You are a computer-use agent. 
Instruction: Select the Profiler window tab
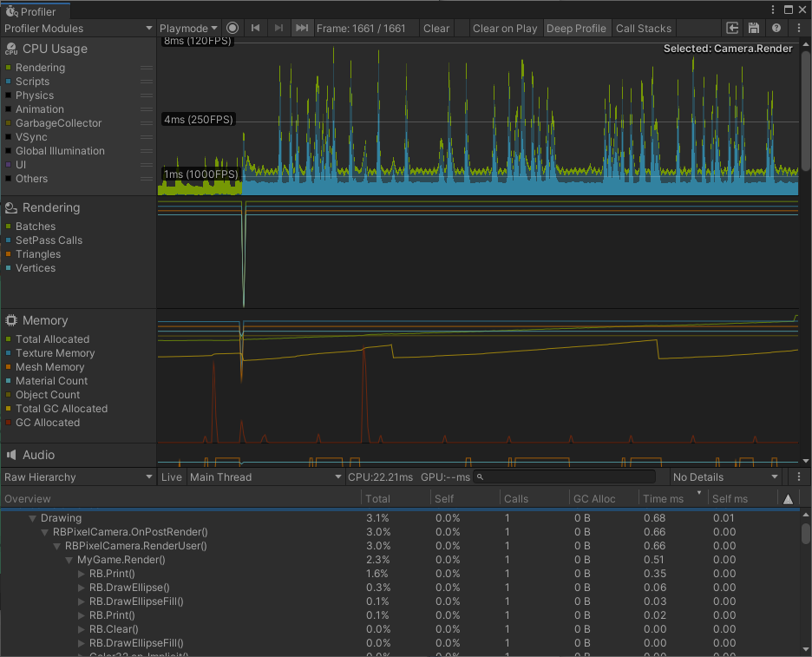[x=36, y=10]
